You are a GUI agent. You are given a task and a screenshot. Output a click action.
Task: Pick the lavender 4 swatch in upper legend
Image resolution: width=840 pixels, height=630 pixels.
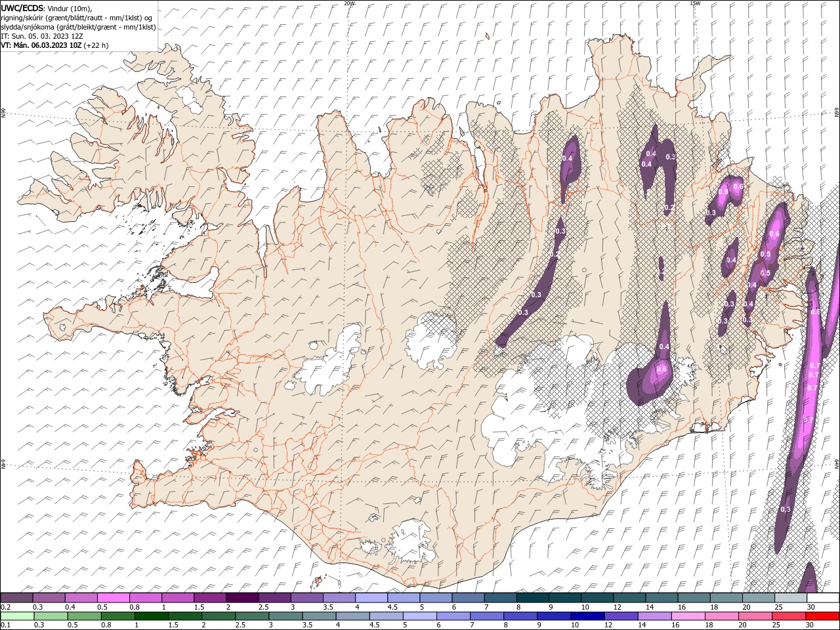[371, 598]
